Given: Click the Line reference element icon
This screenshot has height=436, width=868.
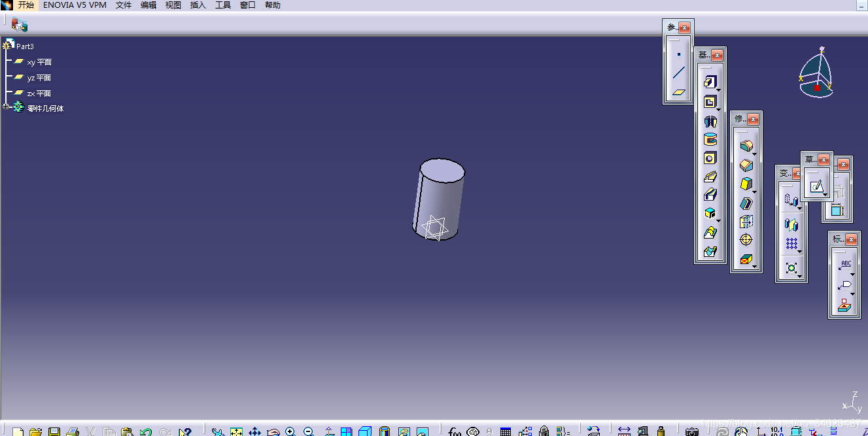Looking at the screenshot, I should pyautogui.click(x=678, y=73).
